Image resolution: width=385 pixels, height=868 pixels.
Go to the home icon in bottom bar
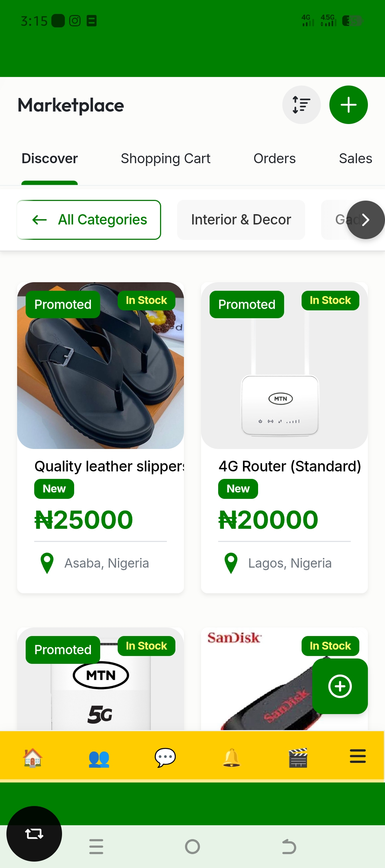coord(32,757)
